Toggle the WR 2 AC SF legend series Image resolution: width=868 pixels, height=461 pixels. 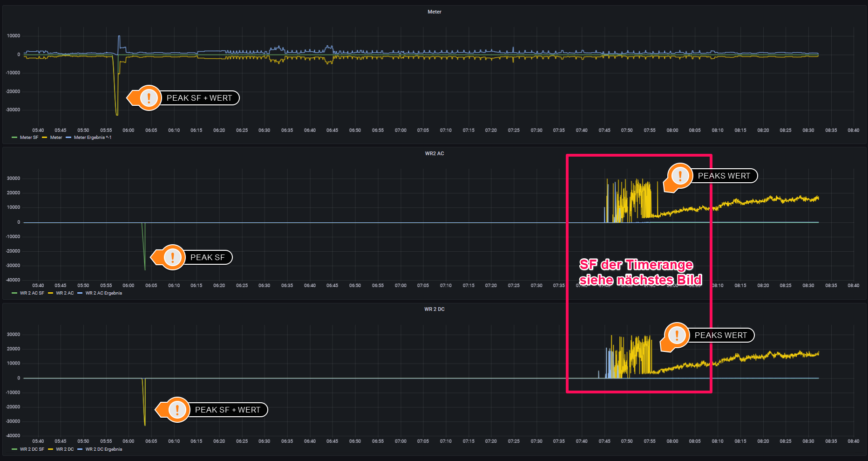pos(32,293)
